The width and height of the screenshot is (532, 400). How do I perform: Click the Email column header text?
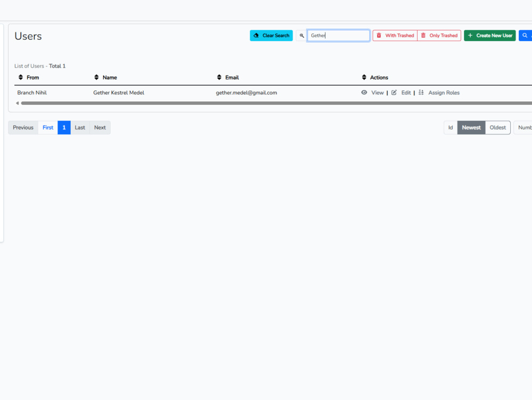232,77
